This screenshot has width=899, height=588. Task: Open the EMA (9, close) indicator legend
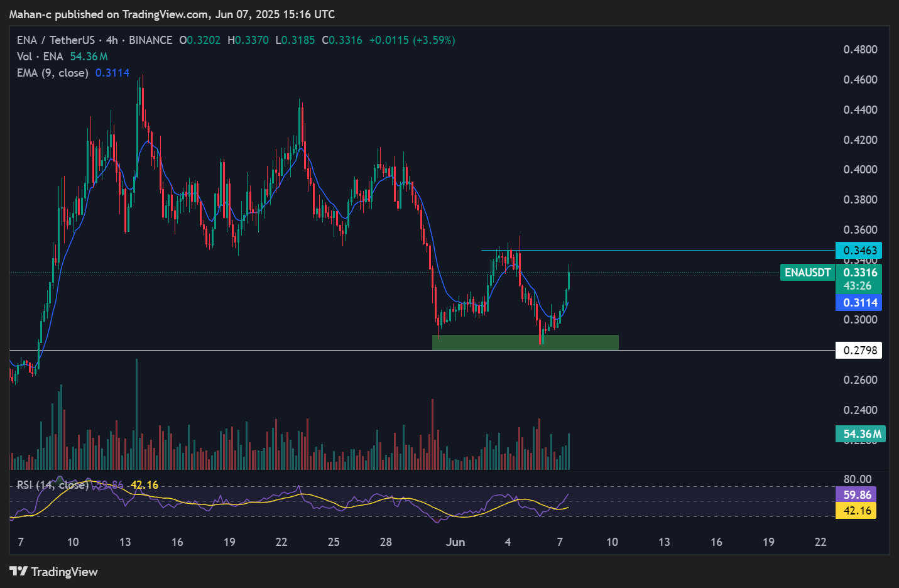[52, 73]
